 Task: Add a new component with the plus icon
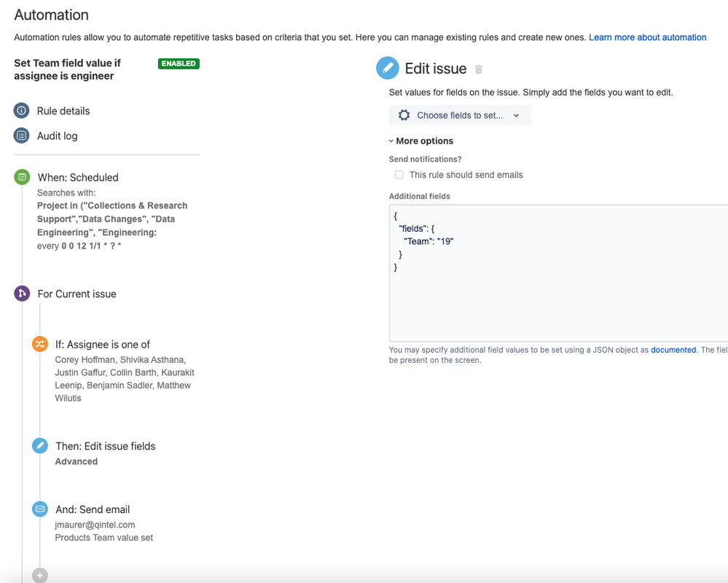pyautogui.click(x=40, y=576)
